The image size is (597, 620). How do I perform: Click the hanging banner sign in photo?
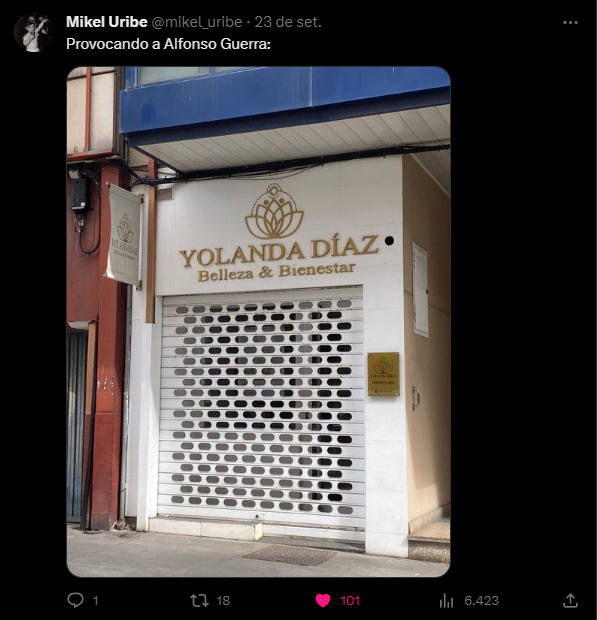tap(123, 234)
